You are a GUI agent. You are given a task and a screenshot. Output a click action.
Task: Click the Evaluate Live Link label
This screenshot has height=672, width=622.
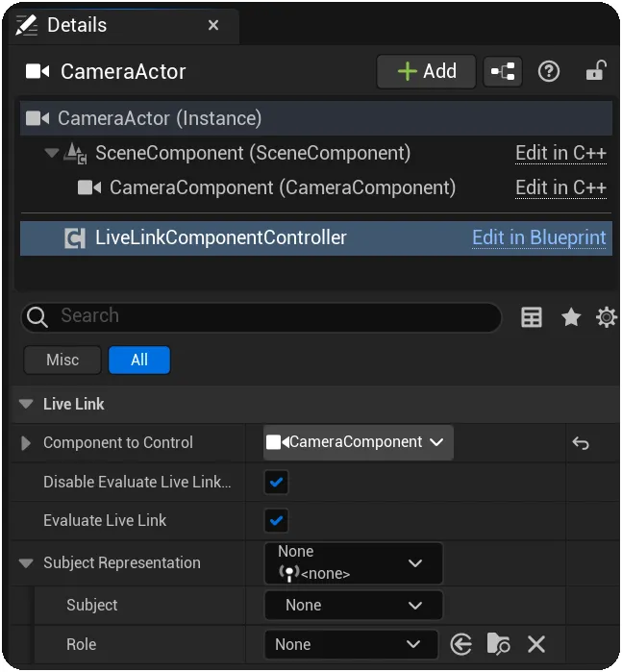(105, 521)
